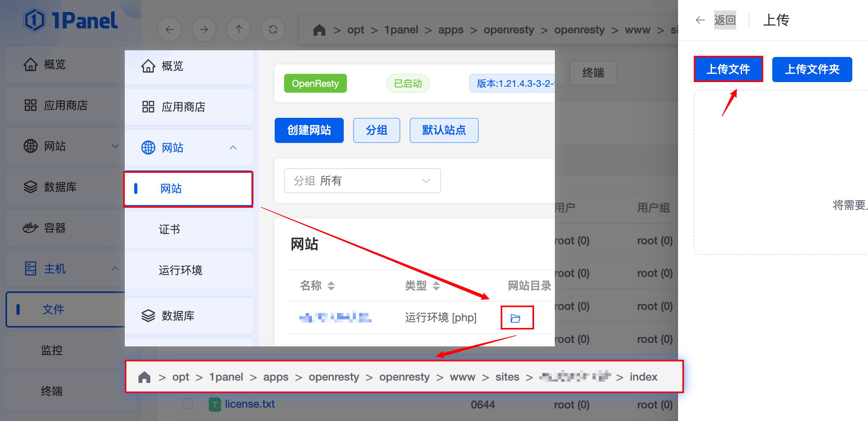This screenshot has height=421, width=868.
Task: Click apps in the top path bar
Action: [x=451, y=30]
